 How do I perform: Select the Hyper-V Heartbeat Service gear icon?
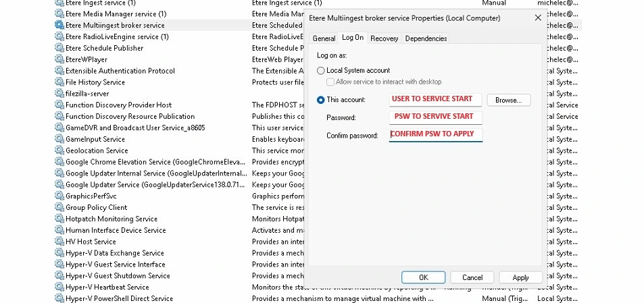coord(59,287)
